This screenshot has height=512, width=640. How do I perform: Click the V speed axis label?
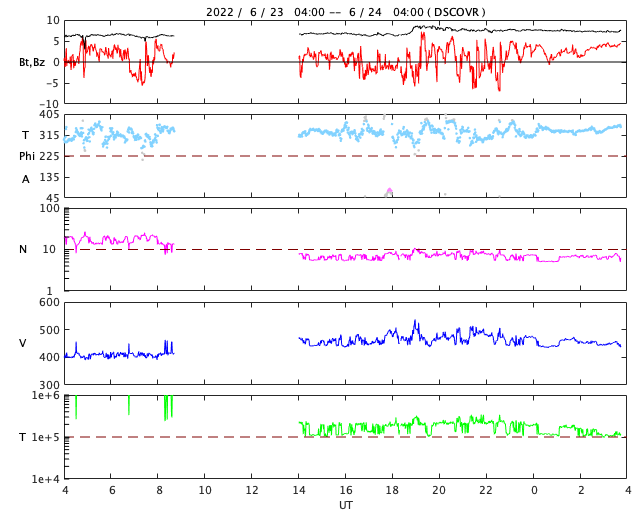pos(23,343)
